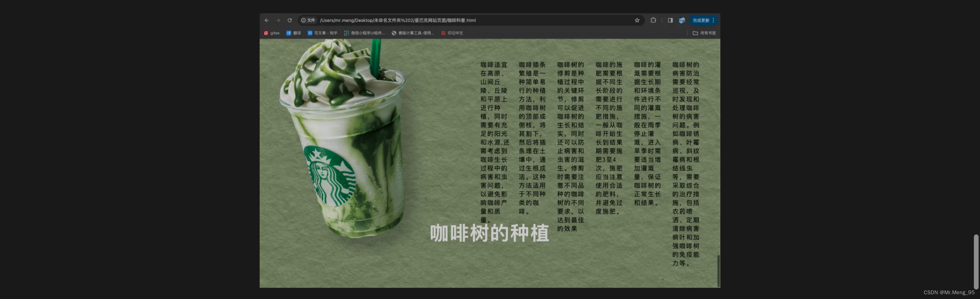The height and width of the screenshot is (299, 980).
Task: Open the 微信小程序UI组件 bookmark
Action: click(364, 33)
